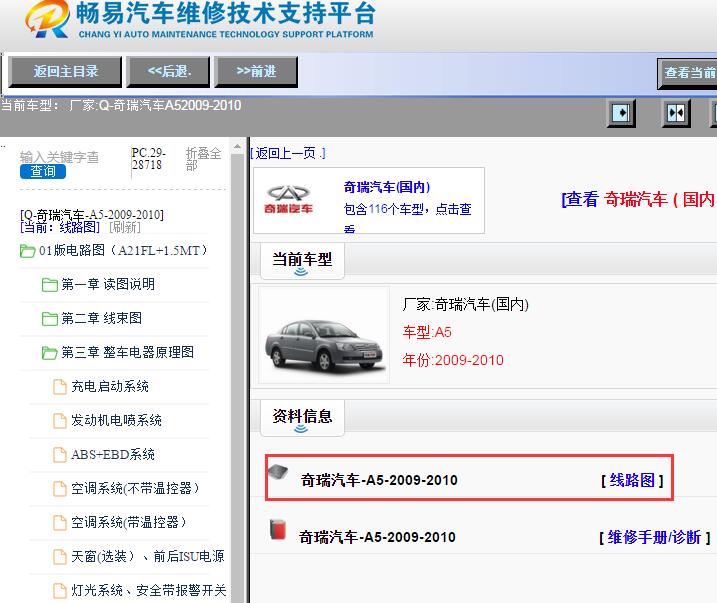This screenshot has height=603, width=717.
Task: Click the keyword search input field
Action: point(59,157)
